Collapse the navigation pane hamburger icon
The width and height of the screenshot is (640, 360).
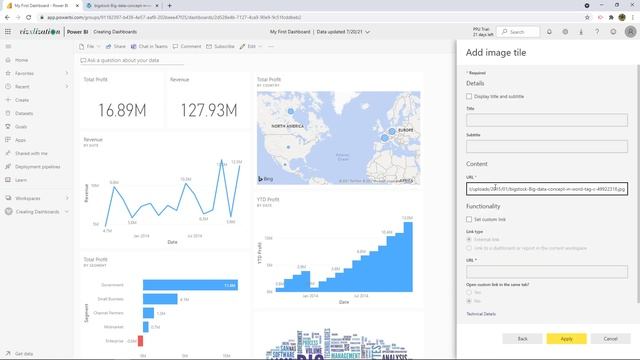(x=8, y=47)
